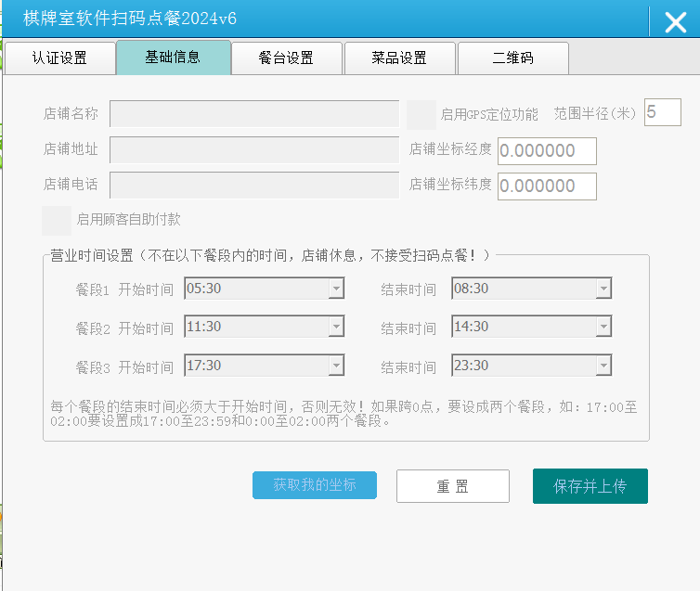
Task: Select the 基础信息 tab
Action: pyautogui.click(x=173, y=58)
